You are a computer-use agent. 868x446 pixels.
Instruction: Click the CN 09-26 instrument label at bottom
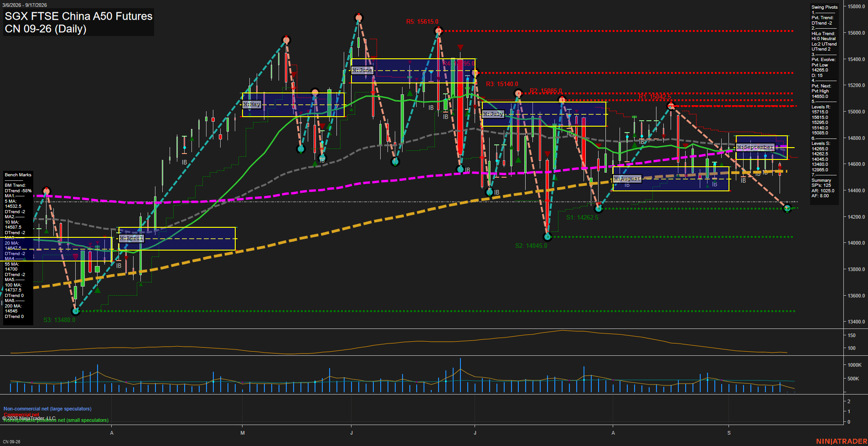[x=11, y=441]
